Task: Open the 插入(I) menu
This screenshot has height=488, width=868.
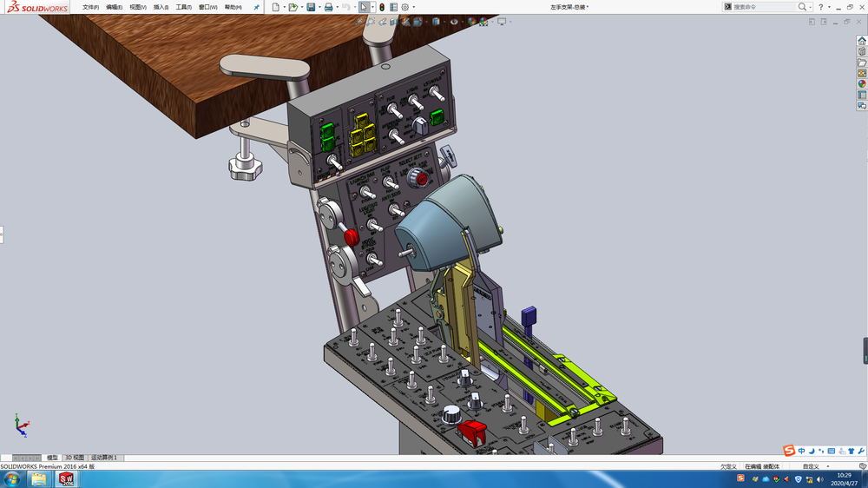Action: (x=161, y=7)
